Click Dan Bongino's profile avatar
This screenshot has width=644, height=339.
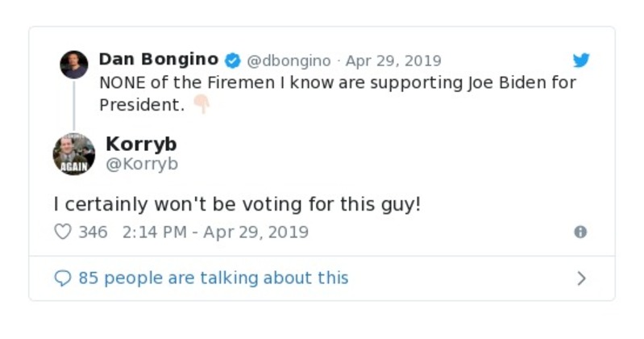tap(74, 65)
